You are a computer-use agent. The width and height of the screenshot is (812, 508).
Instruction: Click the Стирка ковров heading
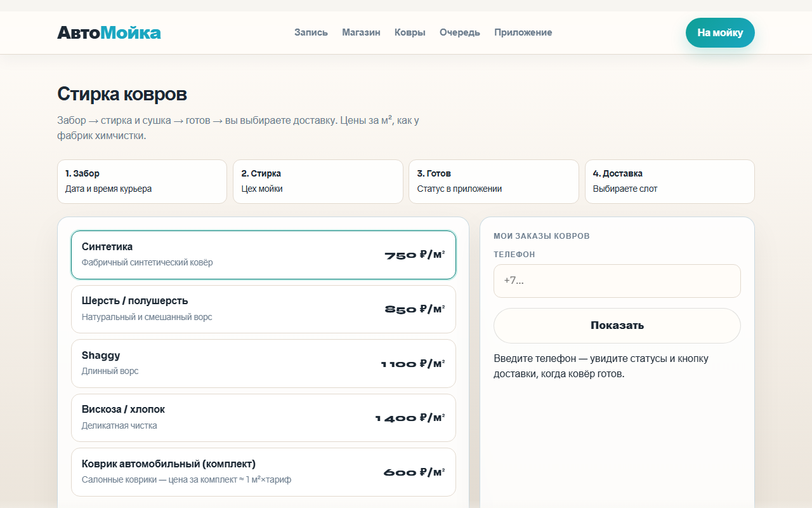click(122, 95)
